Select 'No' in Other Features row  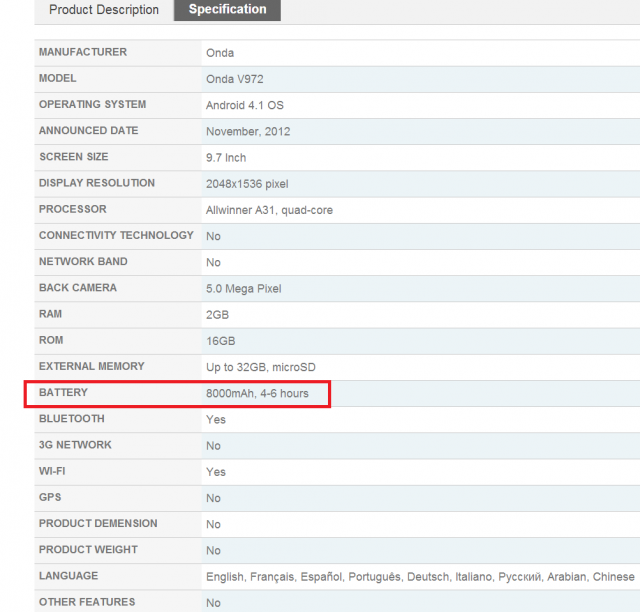(x=213, y=603)
